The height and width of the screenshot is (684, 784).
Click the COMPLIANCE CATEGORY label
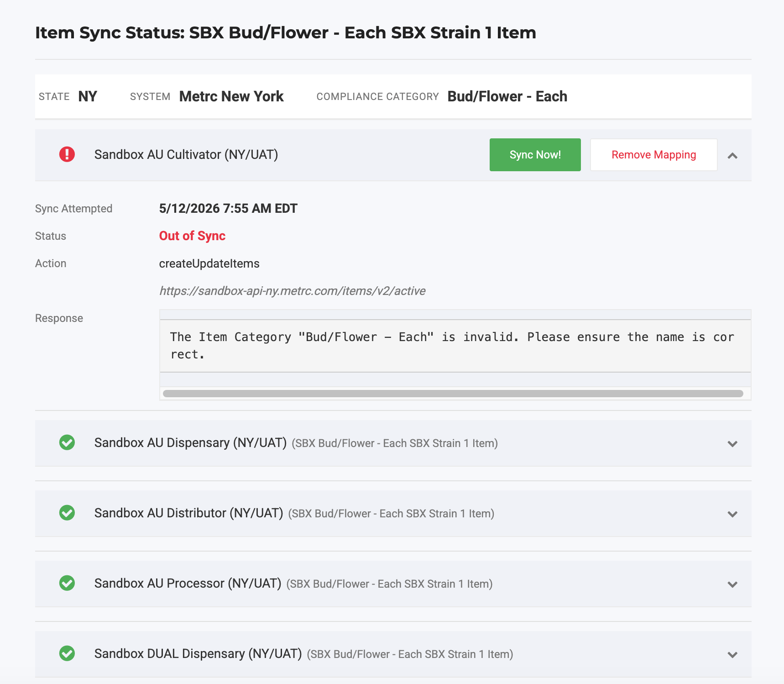tap(377, 97)
